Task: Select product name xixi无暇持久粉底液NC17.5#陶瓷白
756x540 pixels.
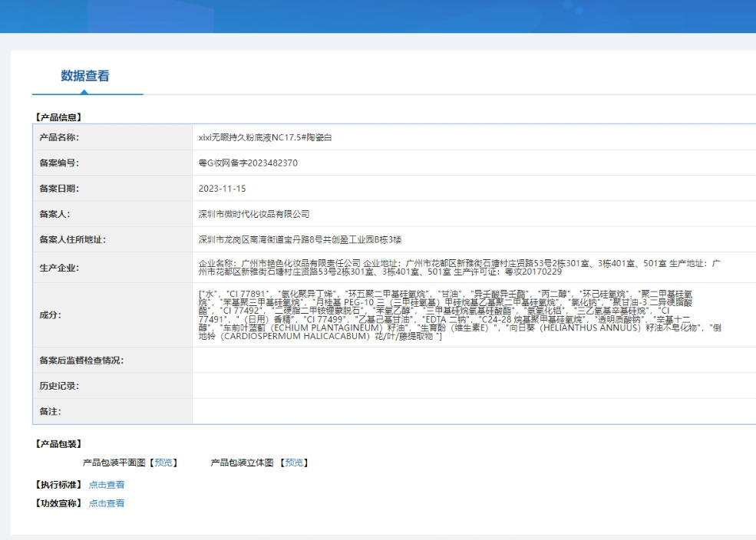Action: 266,137
